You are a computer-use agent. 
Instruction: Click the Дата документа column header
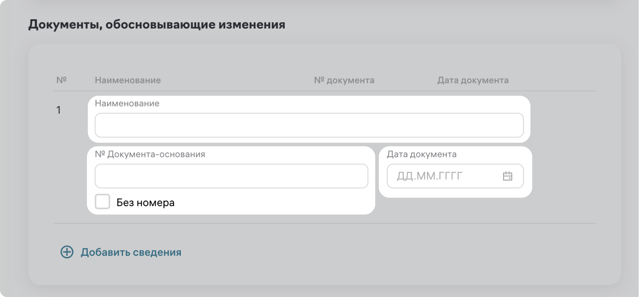[473, 80]
